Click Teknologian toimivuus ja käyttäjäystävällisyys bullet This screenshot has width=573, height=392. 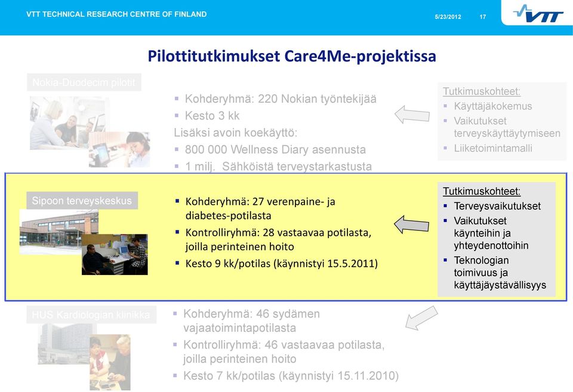[x=500, y=273]
